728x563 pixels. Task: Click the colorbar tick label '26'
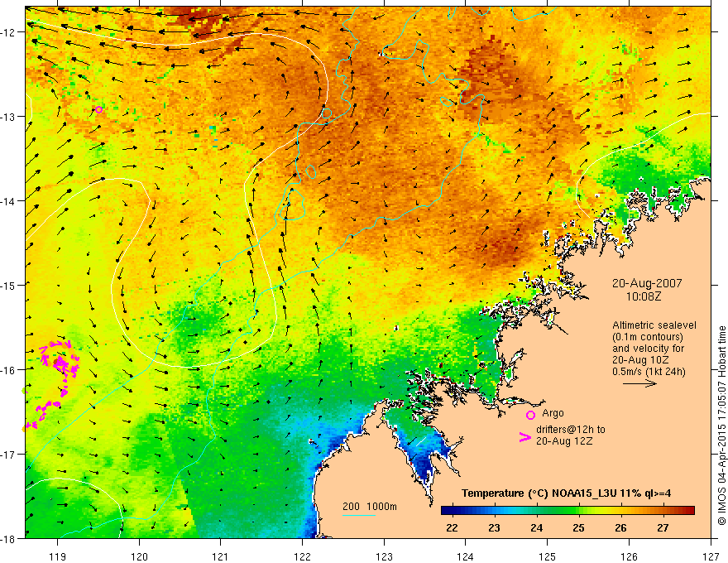(x=620, y=528)
